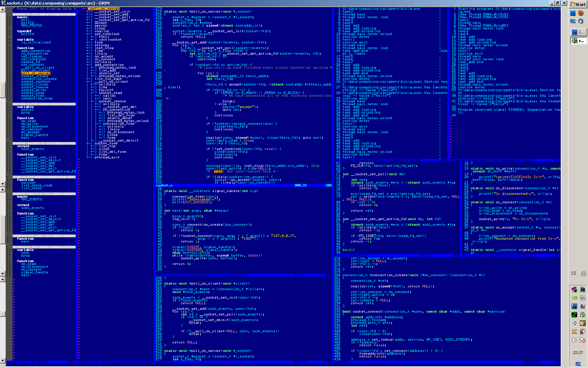
Task: Click the brown grid board tray icon
Action: pos(583,323)
